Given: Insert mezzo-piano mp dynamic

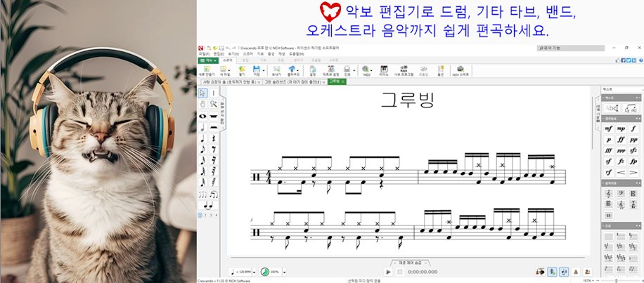Looking at the screenshot, I should [x=621, y=129].
